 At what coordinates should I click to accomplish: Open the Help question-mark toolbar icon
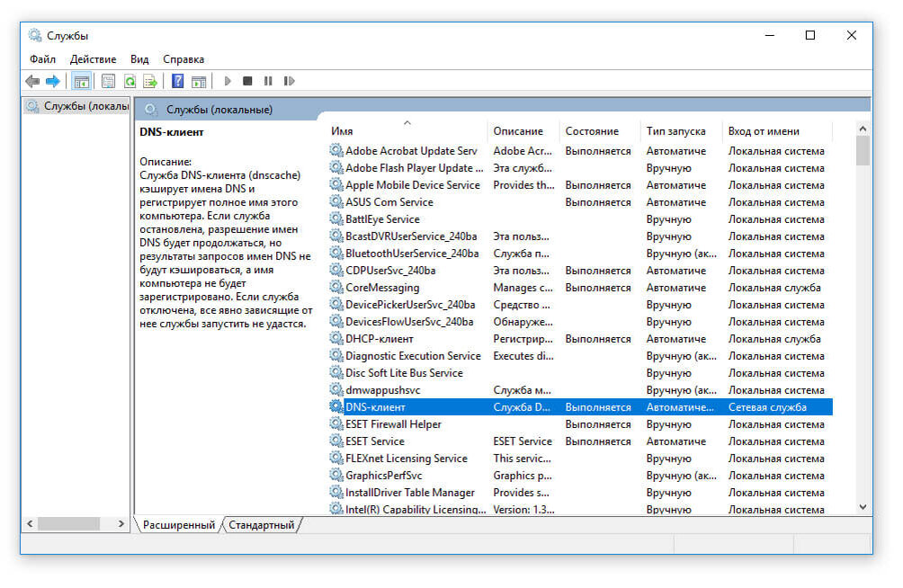178,81
